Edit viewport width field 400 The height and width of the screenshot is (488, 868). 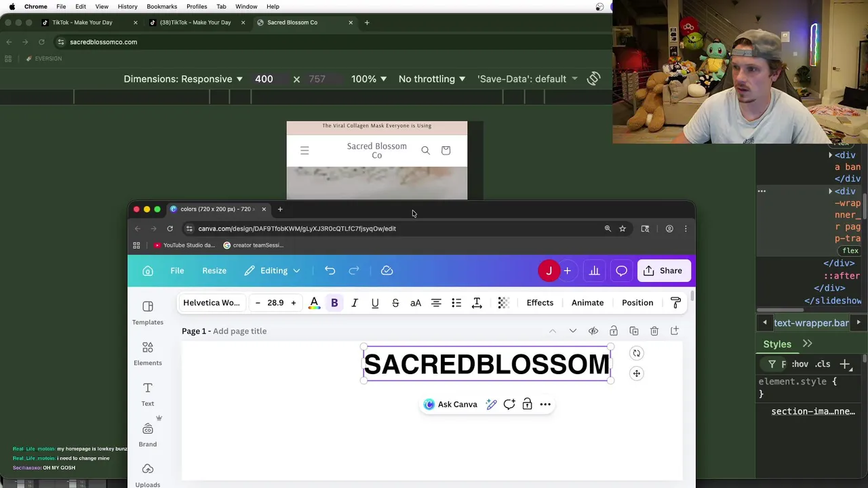pos(264,79)
